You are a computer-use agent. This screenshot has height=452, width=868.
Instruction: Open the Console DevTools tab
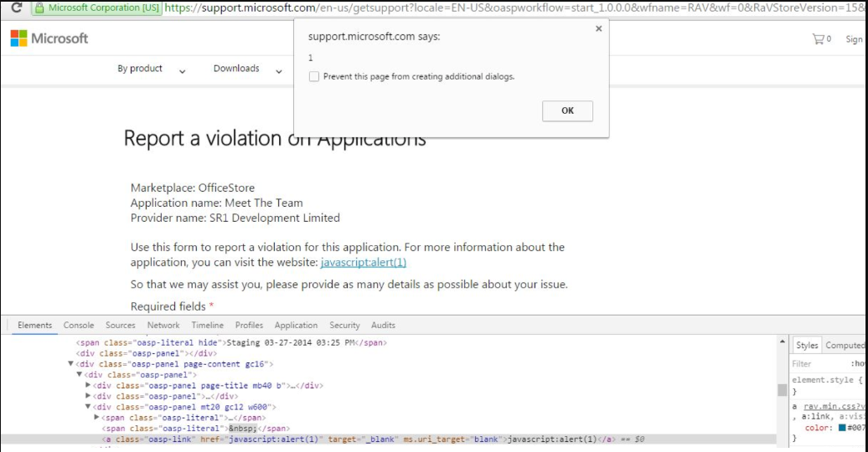tap(79, 326)
